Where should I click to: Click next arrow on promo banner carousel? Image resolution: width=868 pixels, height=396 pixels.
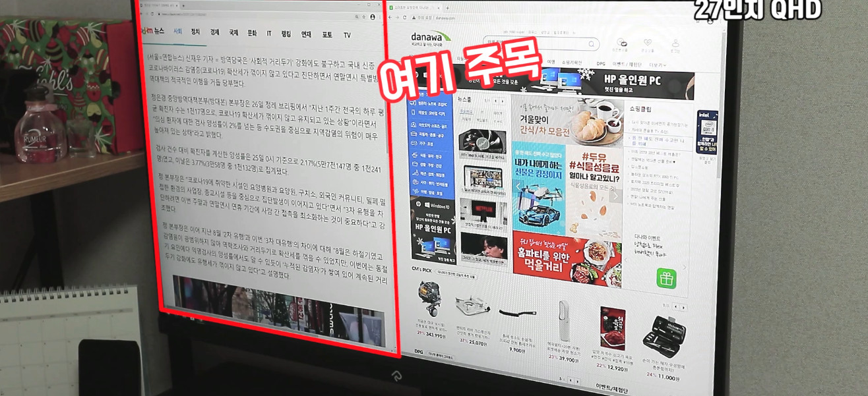[x=615, y=195]
